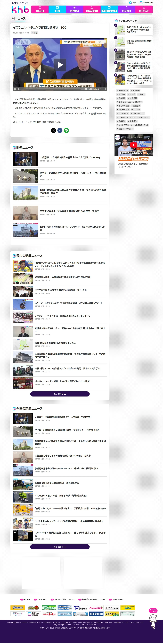Select the # 宮城県 tag
This screenshot has width=163, height=644.
(x=131, y=95)
